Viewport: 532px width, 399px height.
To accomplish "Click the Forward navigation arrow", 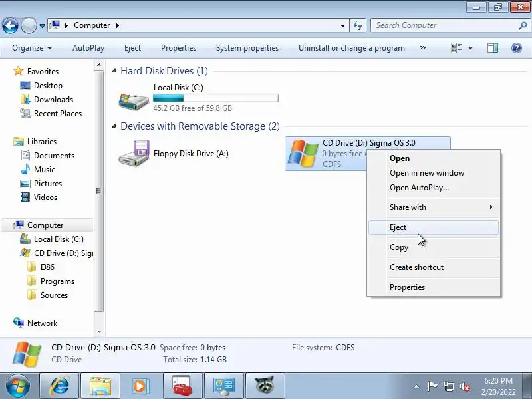I will (x=29, y=25).
